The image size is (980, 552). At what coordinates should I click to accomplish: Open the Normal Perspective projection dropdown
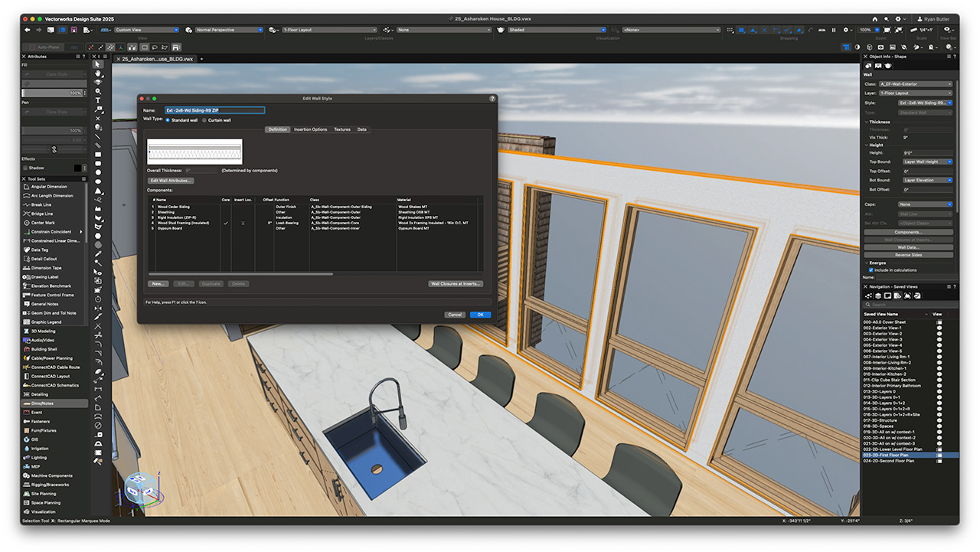(x=228, y=30)
